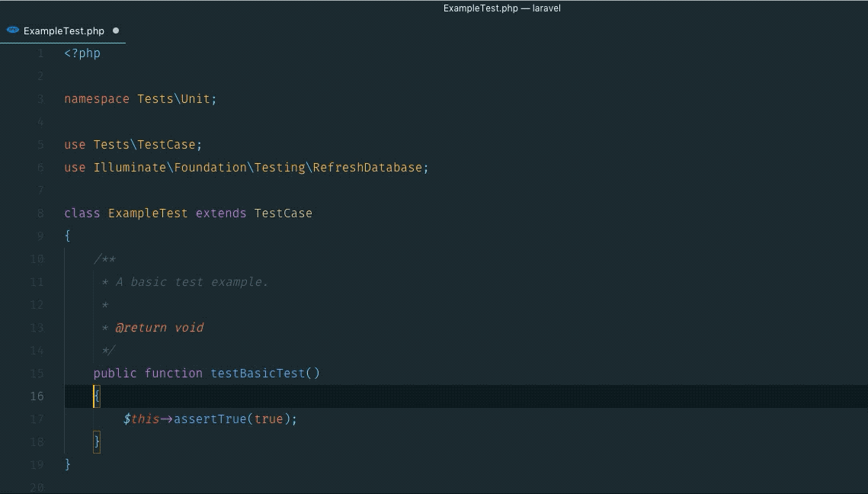Click the $this variable on line 17
Image resolution: width=868 pixels, height=494 pixels.
141,419
